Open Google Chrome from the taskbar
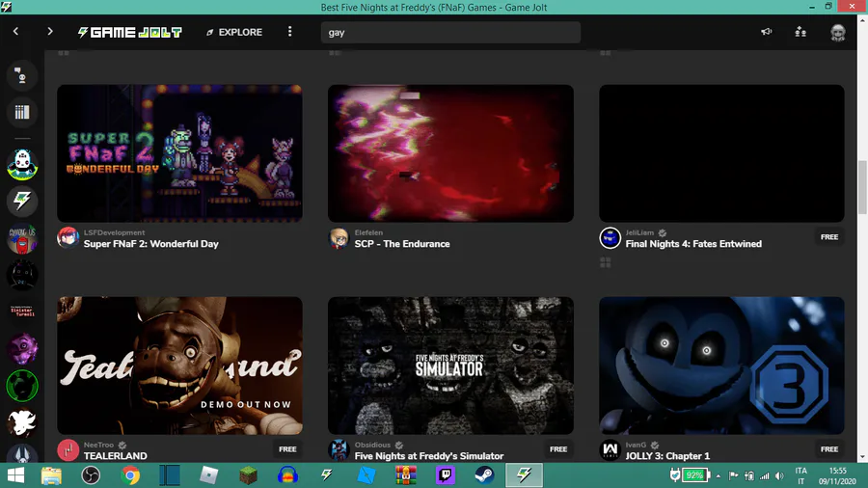The image size is (868, 488). pyautogui.click(x=130, y=475)
